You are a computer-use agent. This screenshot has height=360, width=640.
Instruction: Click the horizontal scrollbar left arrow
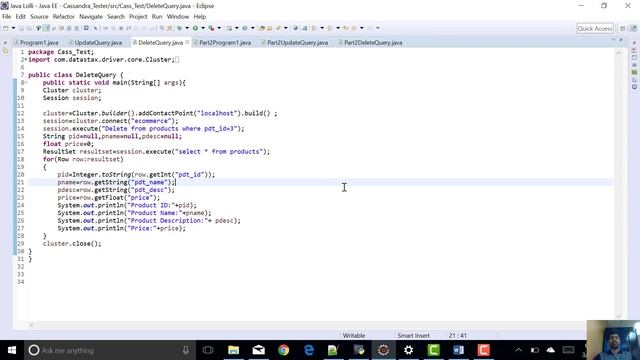(x=32, y=325)
